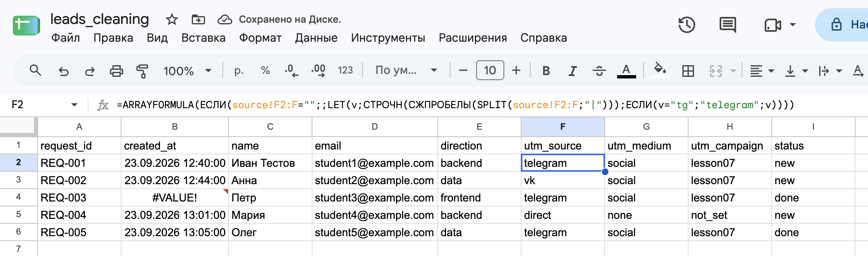Activate the paint format tool

coord(142,71)
